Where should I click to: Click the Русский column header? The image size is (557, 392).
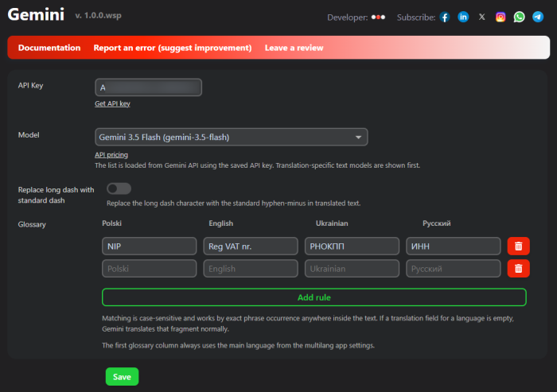pyautogui.click(x=436, y=223)
